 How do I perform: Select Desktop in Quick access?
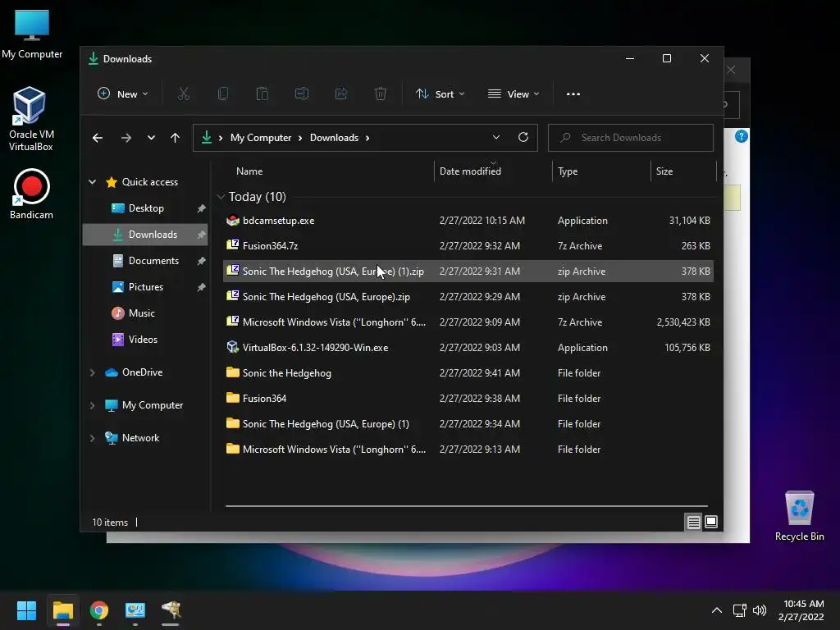pos(145,208)
